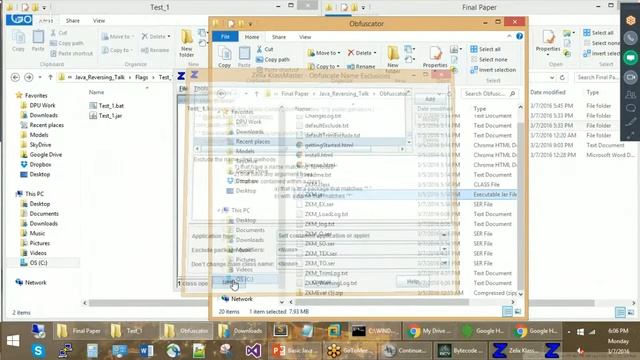The width and height of the screenshot is (640, 360).
Task: Click New folder in Test_1 window ribbon
Action: click(187, 43)
